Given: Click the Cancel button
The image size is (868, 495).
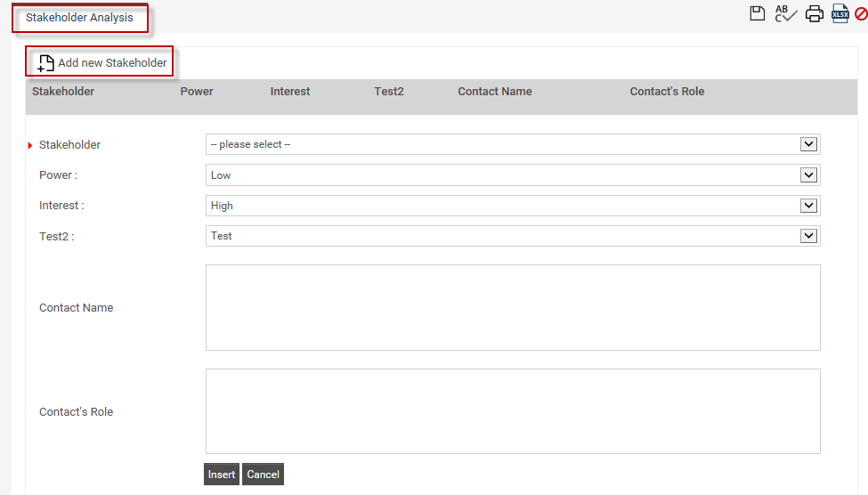Looking at the screenshot, I should (x=263, y=475).
